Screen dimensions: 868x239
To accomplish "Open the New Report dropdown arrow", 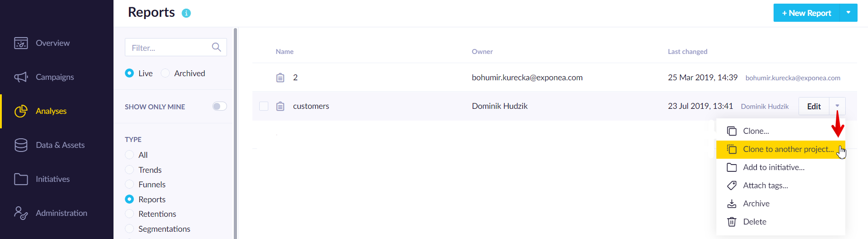I will tap(848, 13).
